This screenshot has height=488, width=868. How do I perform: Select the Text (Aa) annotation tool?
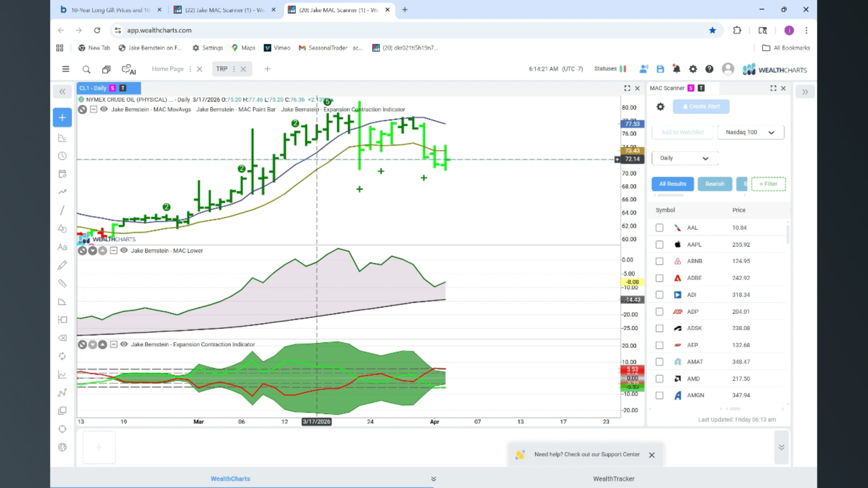tap(62, 247)
